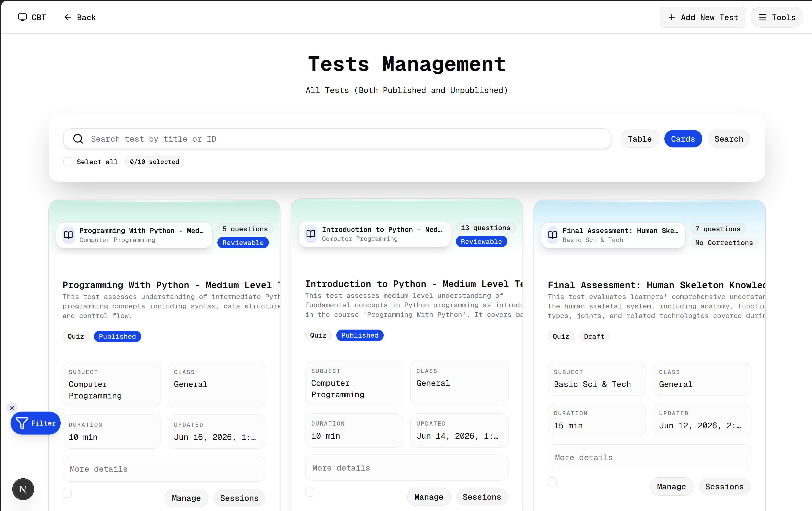
Task: Click Quiz tag on Final Assessment card
Action: pyautogui.click(x=561, y=336)
